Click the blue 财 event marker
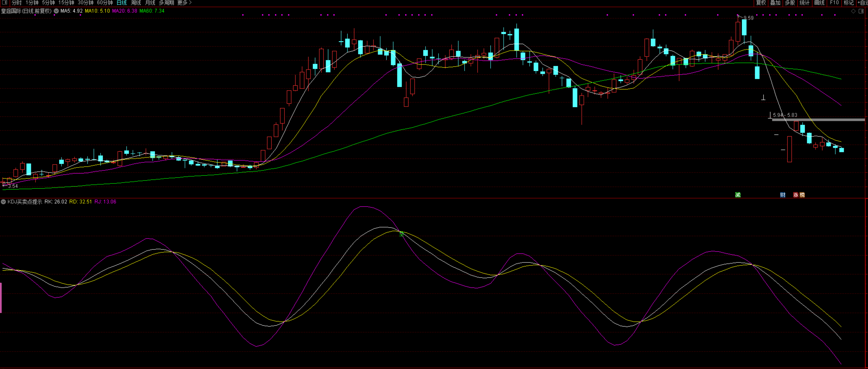Screen dimensions: 868x369 (783, 195)
